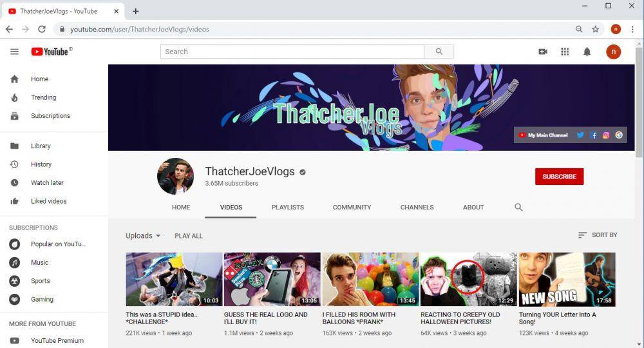Open YouTube Premium in sidebar
Screen dimensions: 644x348
click(54, 341)
